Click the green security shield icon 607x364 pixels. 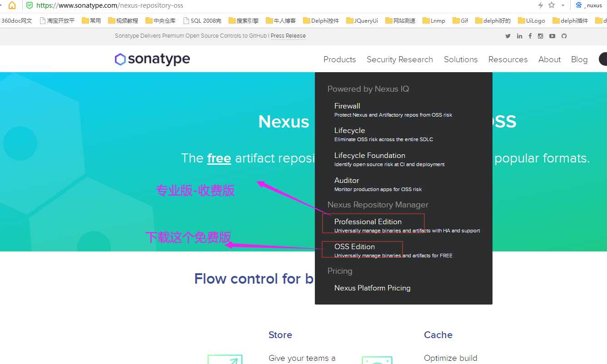(30, 5)
